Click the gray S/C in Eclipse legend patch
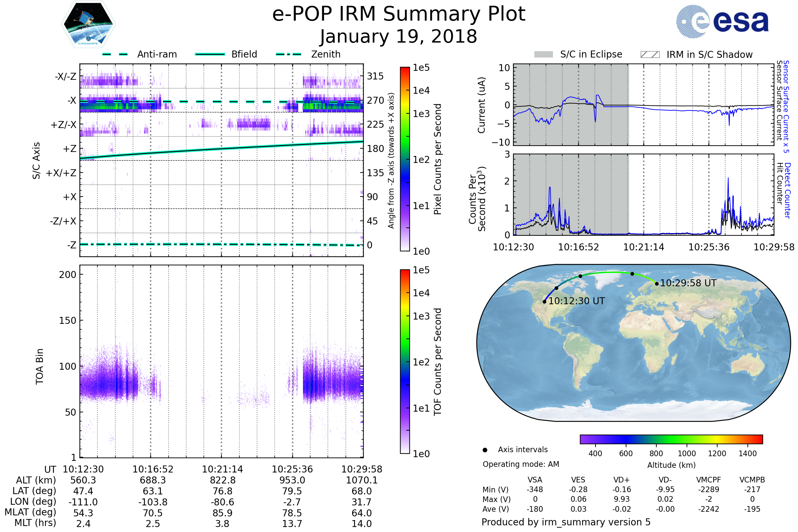Image resolution: width=798 pixels, height=532 pixels. click(544, 55)
